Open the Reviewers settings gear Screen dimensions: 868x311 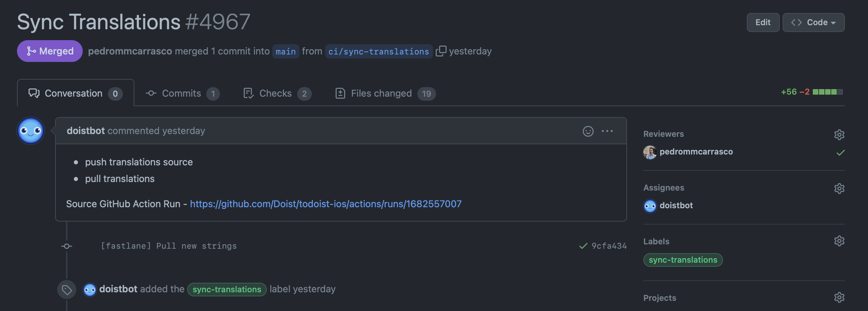[x=839, y=135]
